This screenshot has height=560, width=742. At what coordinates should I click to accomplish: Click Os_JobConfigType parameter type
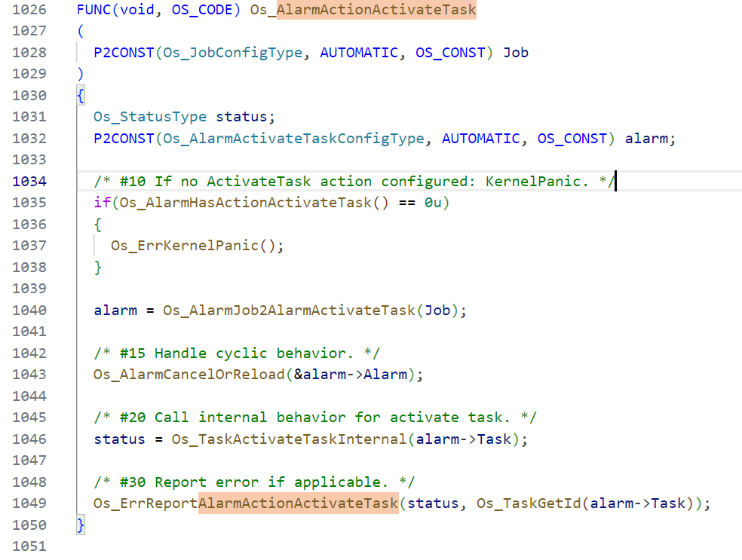click(x=232, y=53)
